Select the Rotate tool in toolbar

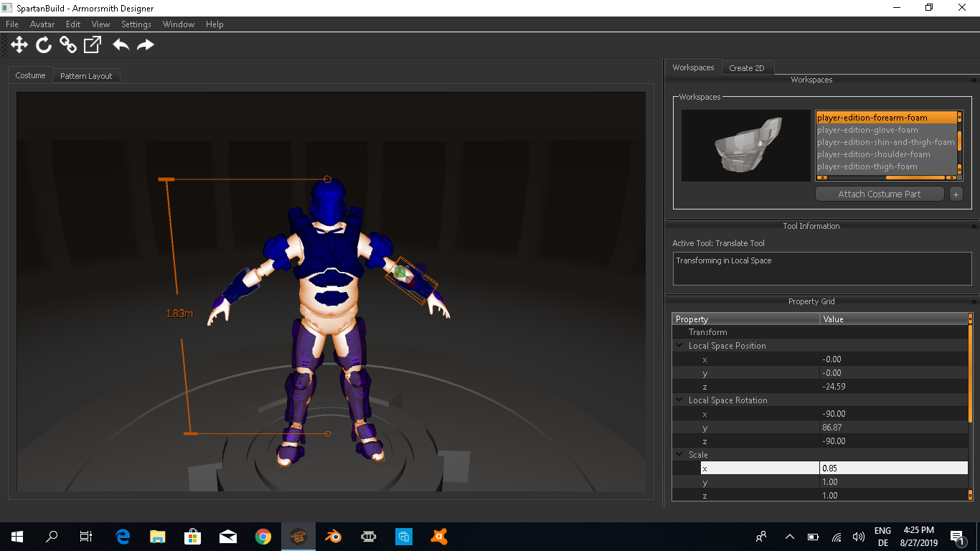44,45
